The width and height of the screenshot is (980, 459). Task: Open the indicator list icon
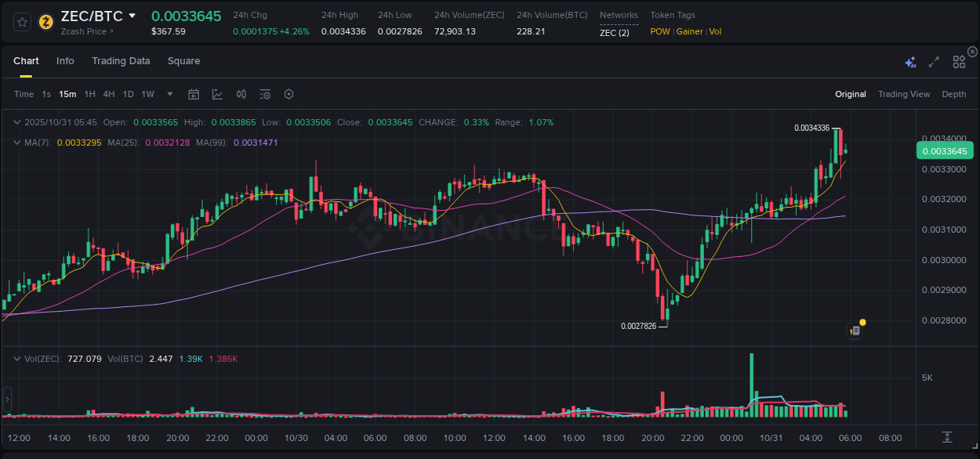(x=265, y=94)
